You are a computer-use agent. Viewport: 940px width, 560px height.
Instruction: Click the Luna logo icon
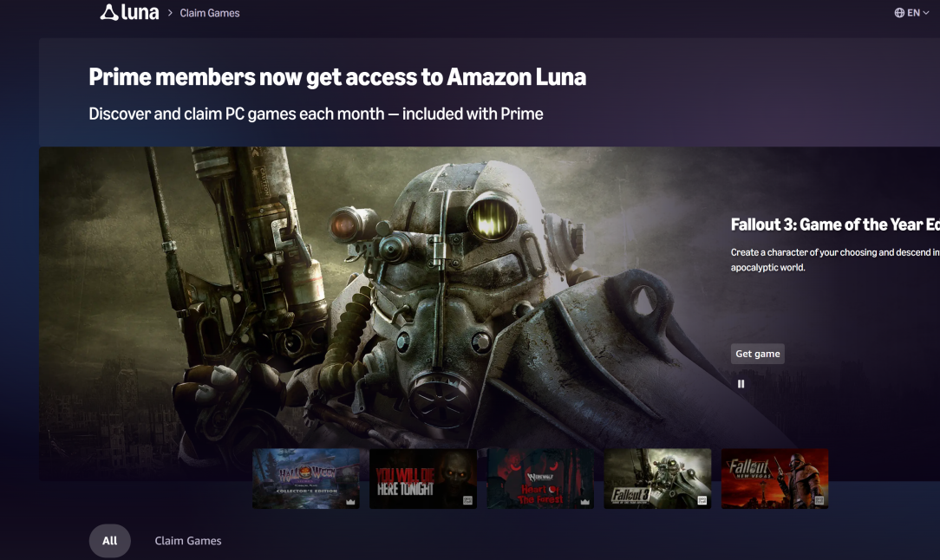(109, 13)
